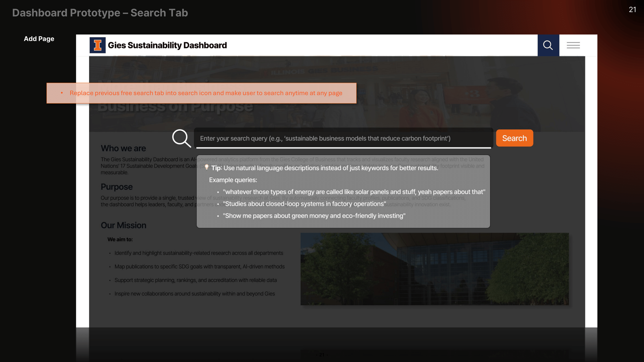Click slide number 21 in corner

point(632,10)
